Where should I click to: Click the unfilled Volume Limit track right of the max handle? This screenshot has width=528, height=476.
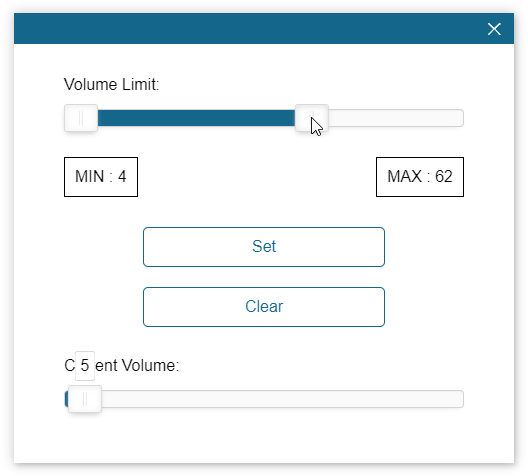coord(396,118)
